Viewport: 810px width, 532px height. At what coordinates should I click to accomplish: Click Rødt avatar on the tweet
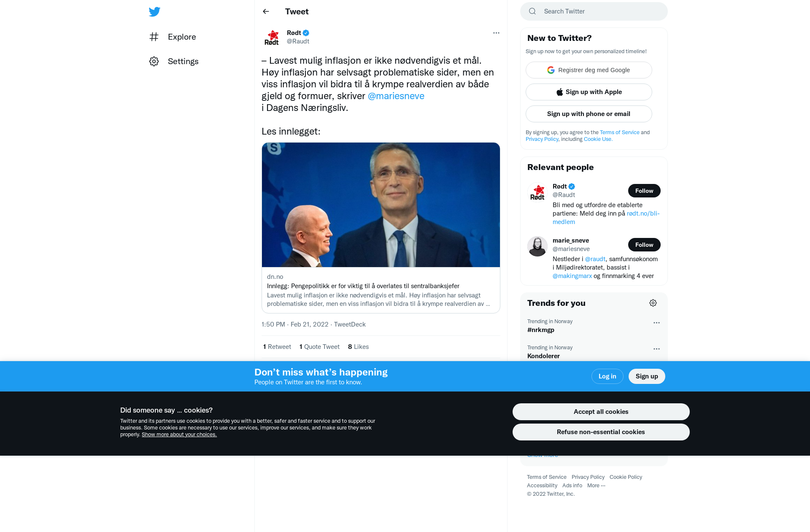click(272, 38)
